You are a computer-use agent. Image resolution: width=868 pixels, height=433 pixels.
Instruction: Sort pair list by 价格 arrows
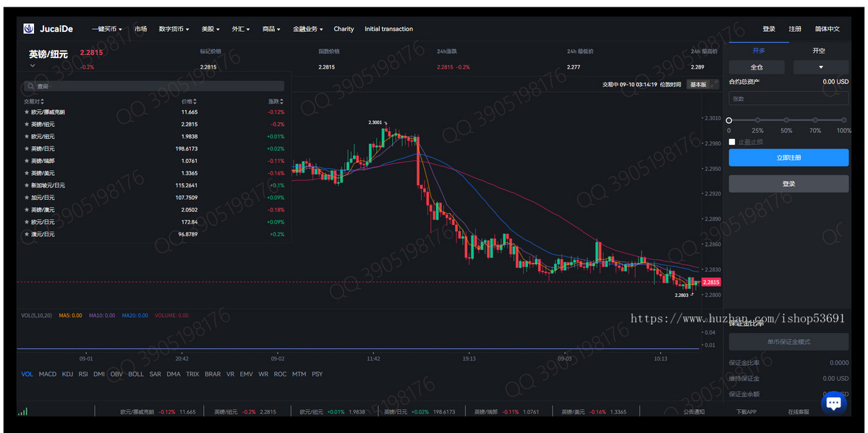(195, 101)
